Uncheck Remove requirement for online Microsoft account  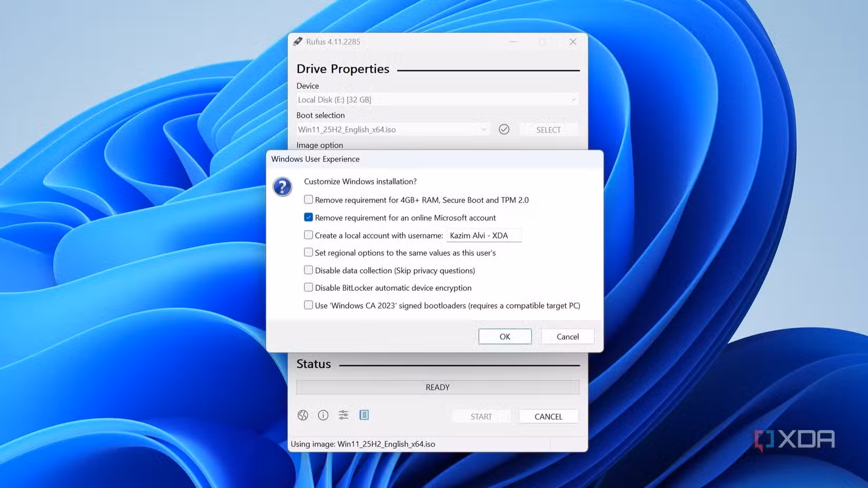pos(308,217)
